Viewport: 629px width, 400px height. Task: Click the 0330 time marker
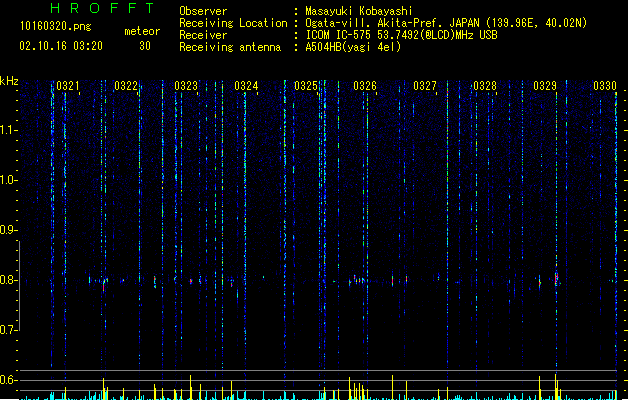tap(605, 86)
